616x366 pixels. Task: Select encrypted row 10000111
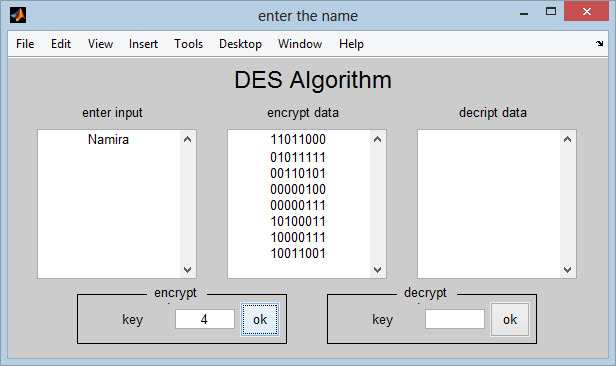tap(298, 238)
